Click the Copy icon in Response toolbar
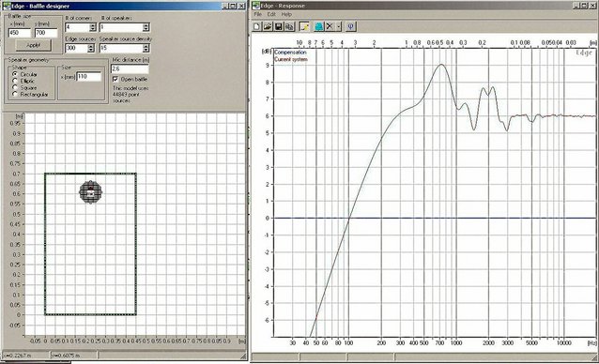Viewport: 599px width, 364px height. [x=289, y=26]
